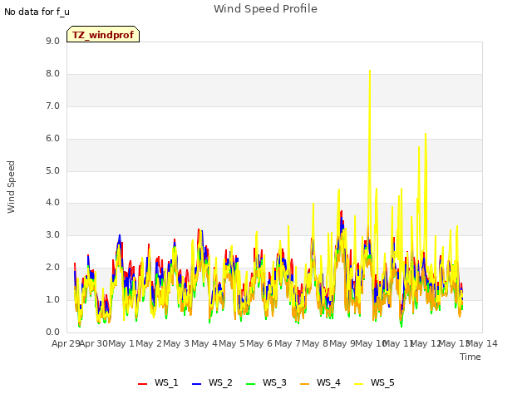Select the WS_4 legend label
This screenshot has width=532, height=399.
pos(328,382)
